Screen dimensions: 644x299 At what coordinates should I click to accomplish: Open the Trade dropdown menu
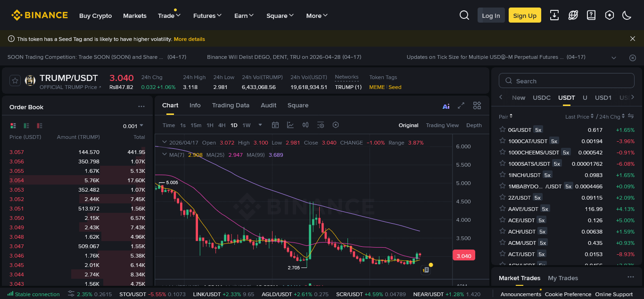[x=169, y=16]
